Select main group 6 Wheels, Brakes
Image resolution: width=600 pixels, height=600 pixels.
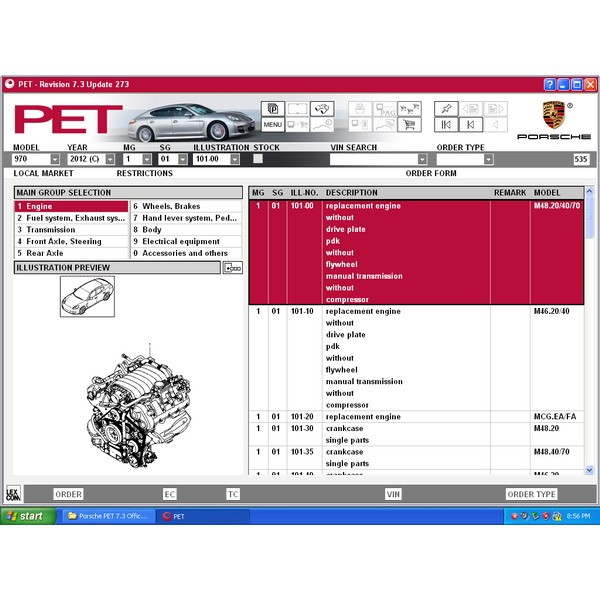click(186, 206)
